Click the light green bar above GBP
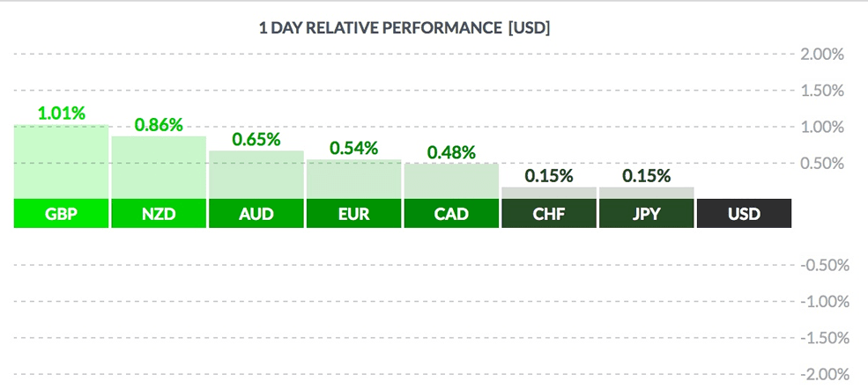868x389 pixels. tap(61, 162)
